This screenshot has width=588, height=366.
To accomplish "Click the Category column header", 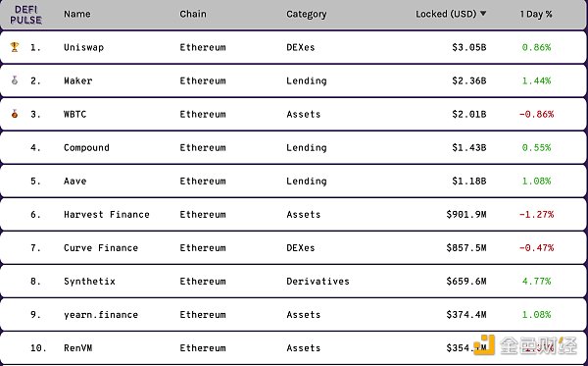I will (307, 15).
